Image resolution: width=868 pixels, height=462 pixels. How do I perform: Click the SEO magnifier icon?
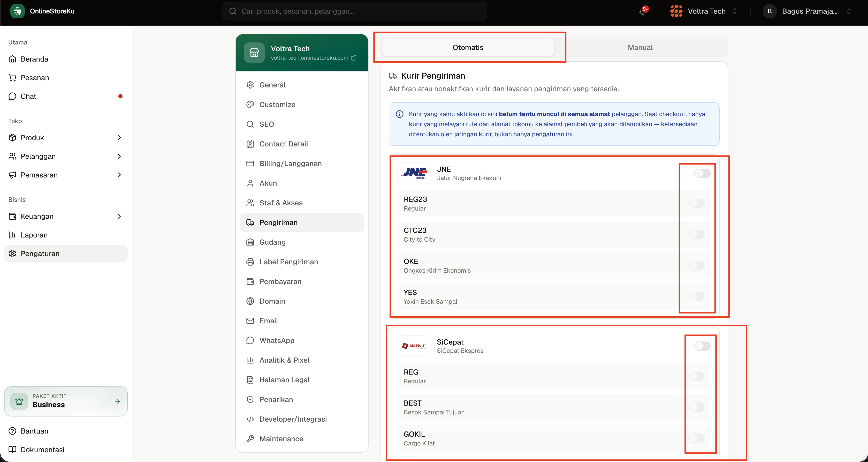[250, 124]
